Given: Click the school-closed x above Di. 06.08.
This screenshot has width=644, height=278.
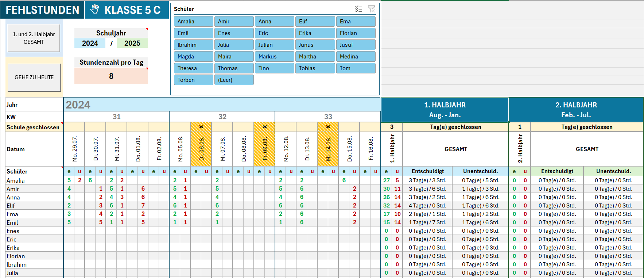Looking at the screenshot, I should 201,127.
